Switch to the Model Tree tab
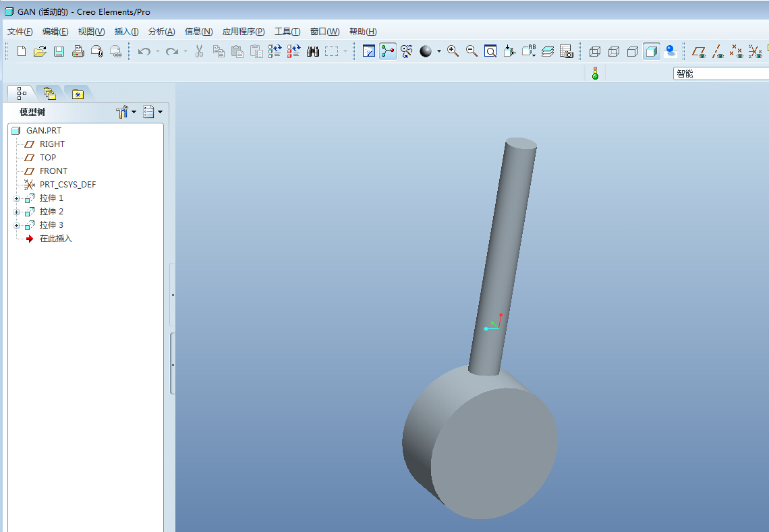The width and height of the screenshot is (769, 532). 22,92
